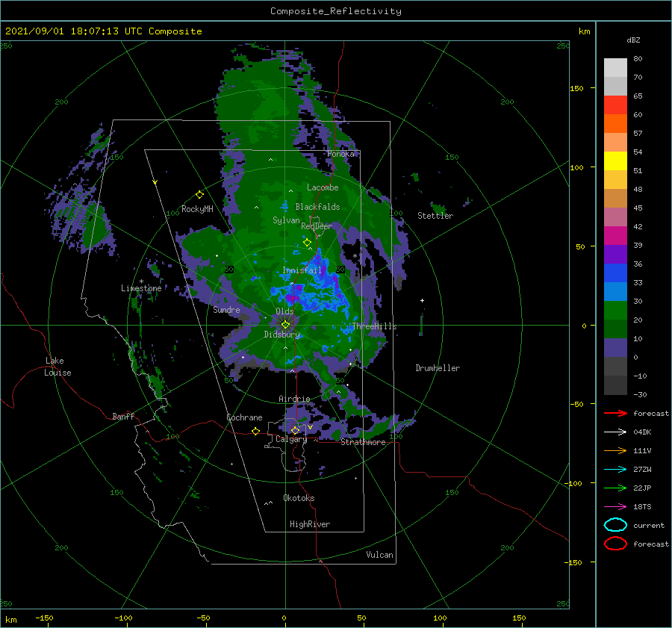Image resolution: width=672 pixels, height=628 pixels.
Task: Click the green 22JP arrow icon
Action: [615, 488]
